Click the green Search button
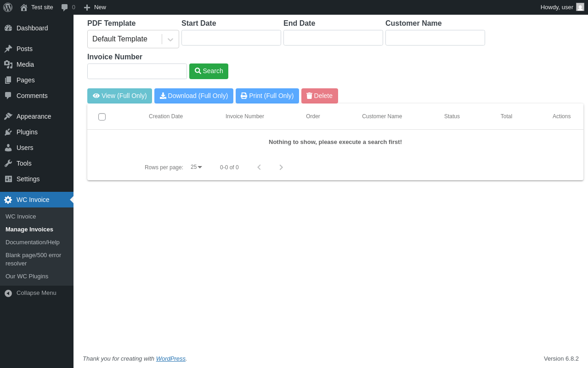 pyautogui.click(x=209, y=71)
